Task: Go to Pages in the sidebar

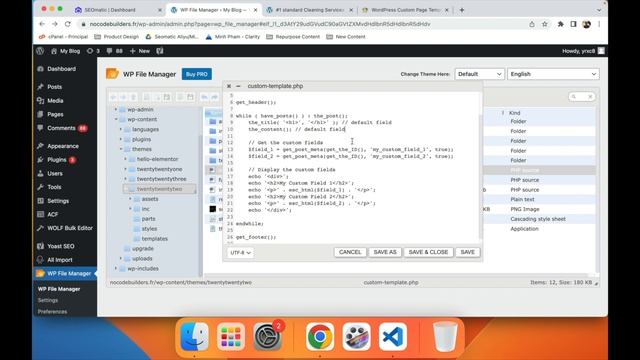Action: tap(55, 114)
